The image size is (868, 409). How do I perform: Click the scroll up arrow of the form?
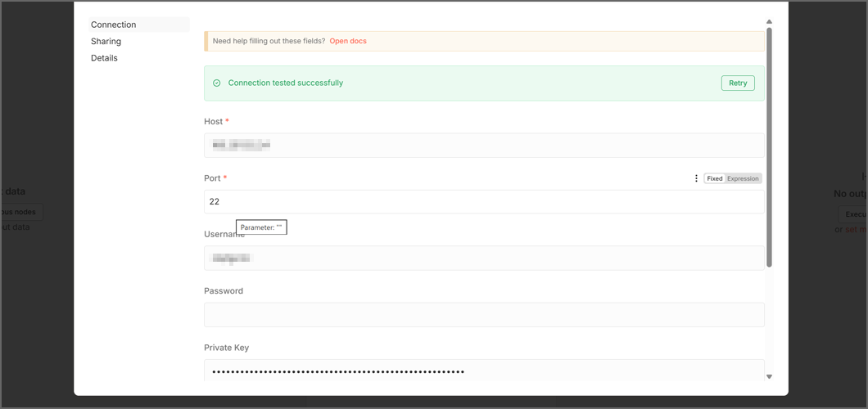769,22
